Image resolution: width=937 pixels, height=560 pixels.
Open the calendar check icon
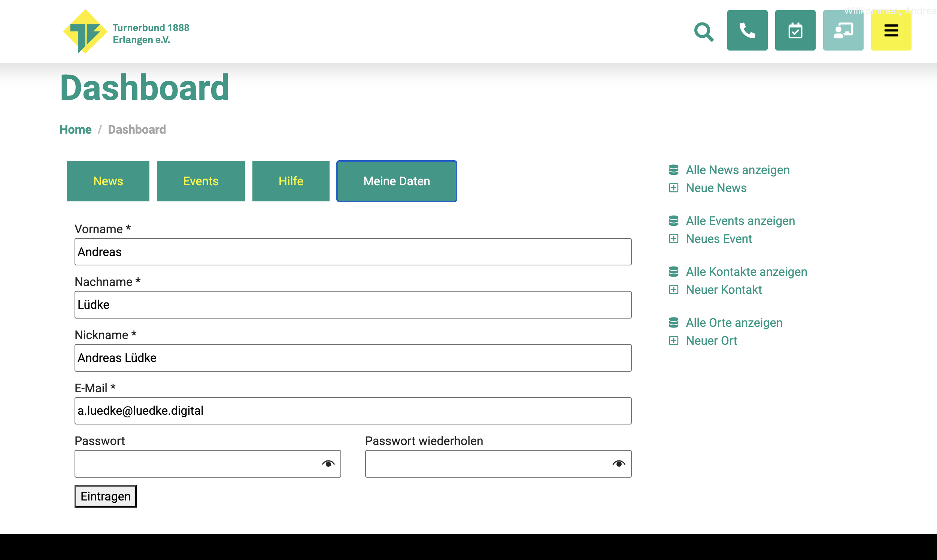(795, 30)
